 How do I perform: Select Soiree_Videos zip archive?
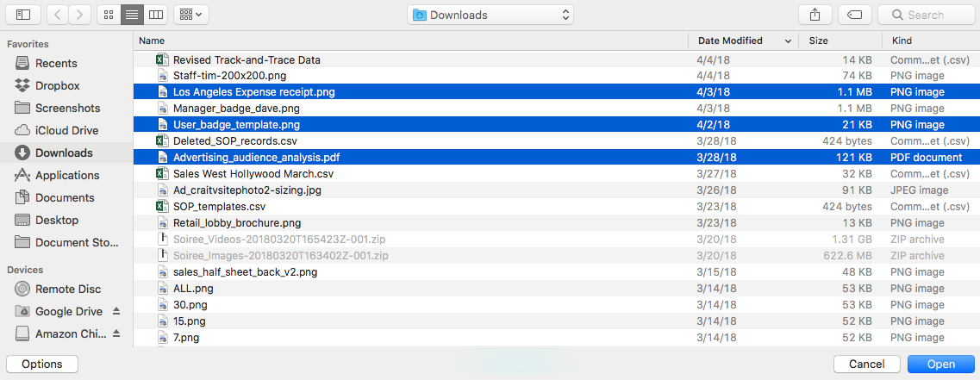click(x=556, y=240)
